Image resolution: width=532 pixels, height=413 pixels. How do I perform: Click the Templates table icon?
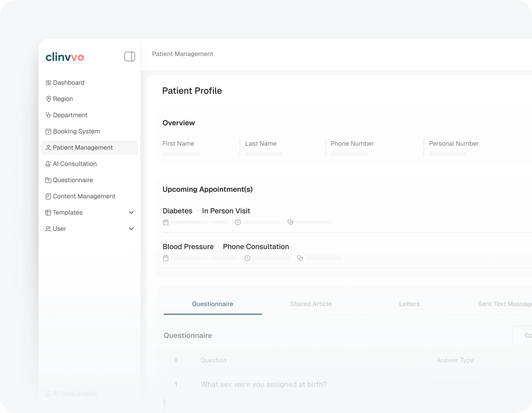(x=48, y=212)
